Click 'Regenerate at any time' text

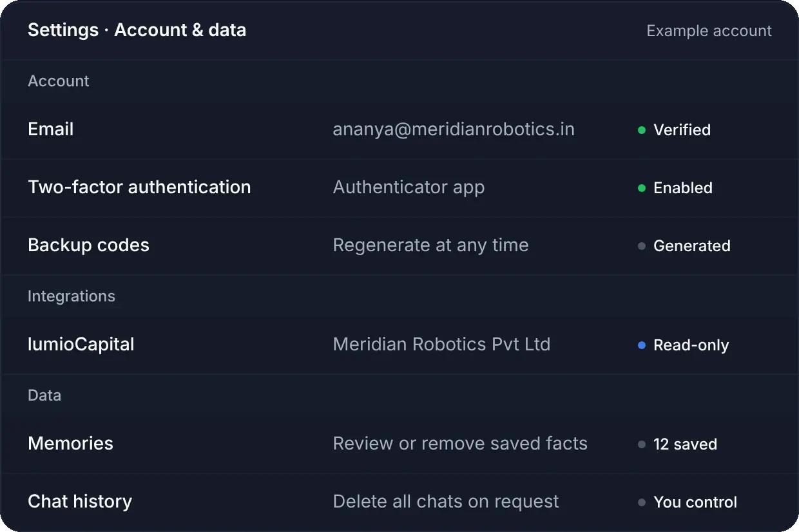430,245
